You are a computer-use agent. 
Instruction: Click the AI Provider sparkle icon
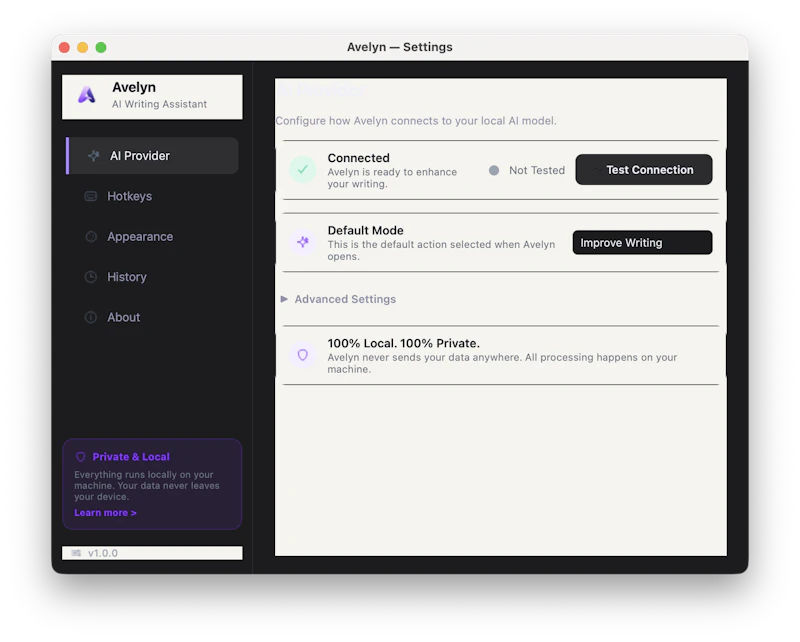(93, 156)
